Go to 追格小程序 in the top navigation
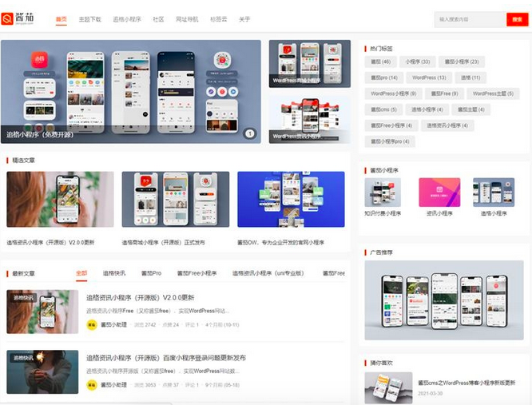532x405 pixels. point(127,19)
